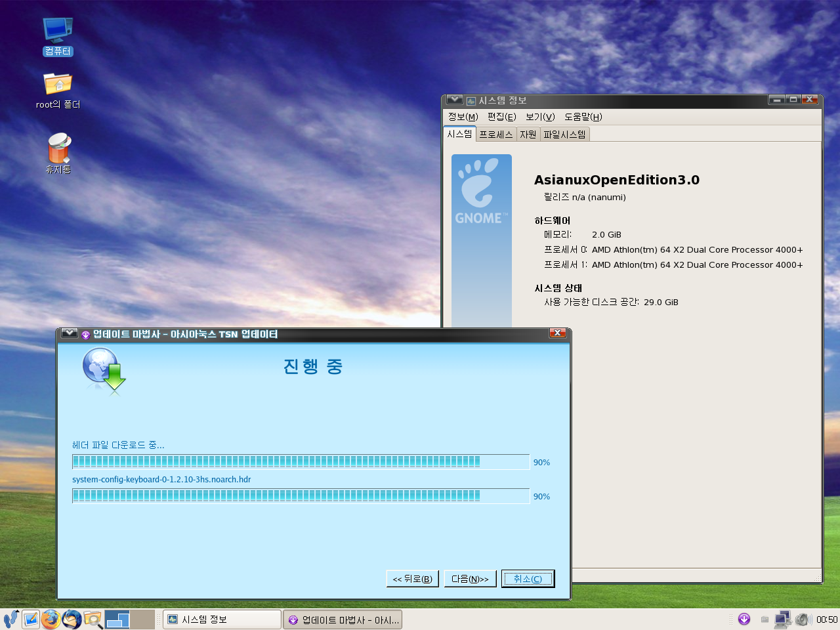
Task: Open the 보기(V) menu
Action: click(540, 117)
